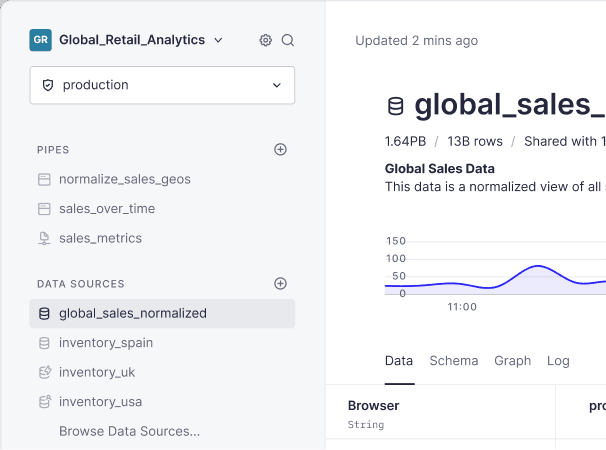Add a new pipe with plus icon

(x=280, y=150)
